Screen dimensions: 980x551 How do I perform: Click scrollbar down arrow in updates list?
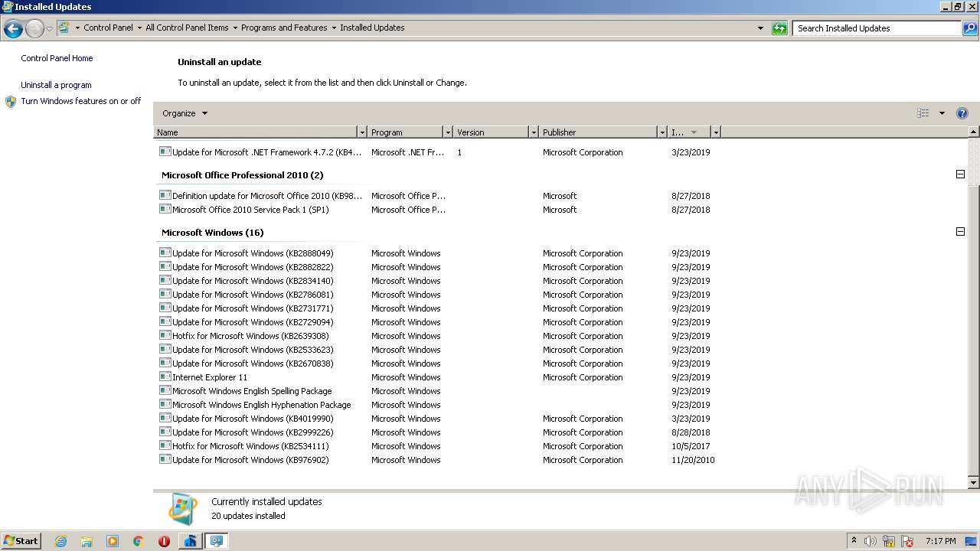974,483
